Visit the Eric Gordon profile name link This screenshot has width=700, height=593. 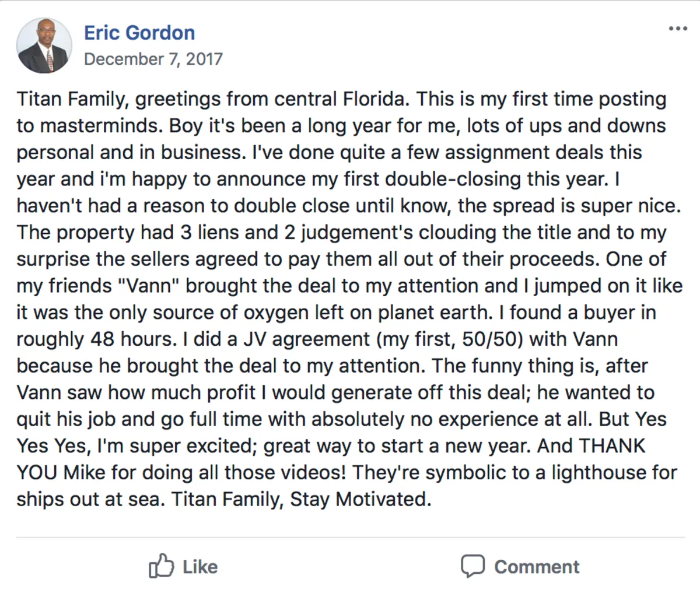[139, 33]
